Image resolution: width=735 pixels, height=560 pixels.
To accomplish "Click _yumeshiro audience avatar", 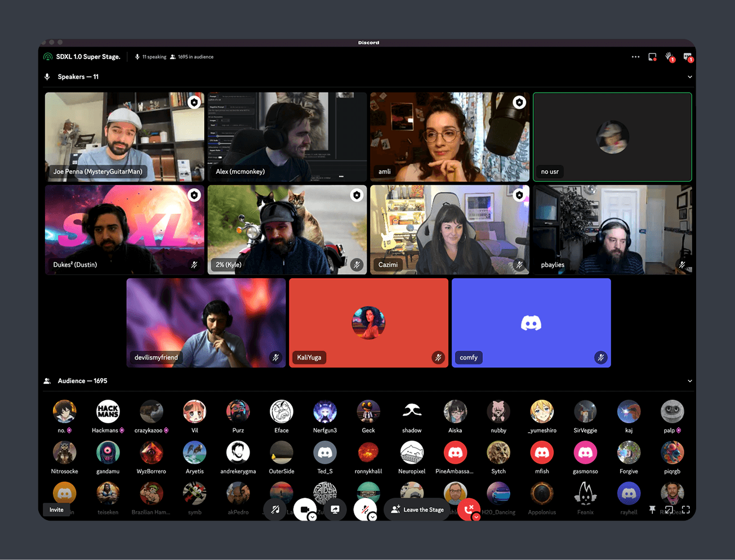I will (542, 411).
